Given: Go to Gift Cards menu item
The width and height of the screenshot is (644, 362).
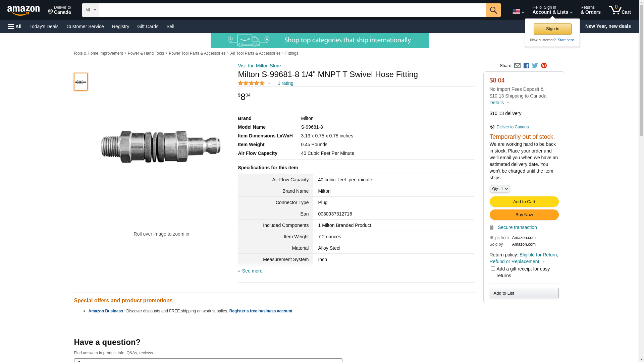Looking at the screenshot, I should click(148, 26).
